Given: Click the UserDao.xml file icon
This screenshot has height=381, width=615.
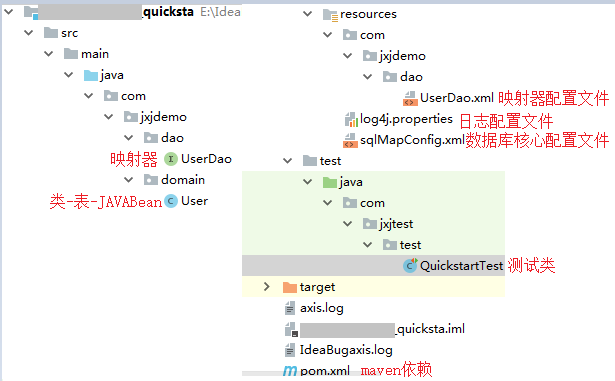Looking at the screenshot, I should (410, 98).
